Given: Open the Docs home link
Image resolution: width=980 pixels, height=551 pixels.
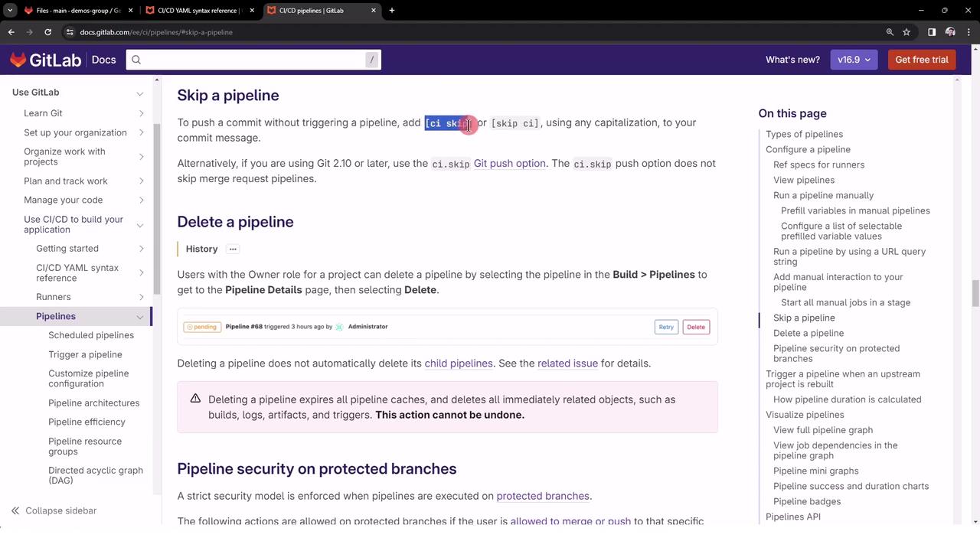Looking at the screenshot, I should pos(103,60).
